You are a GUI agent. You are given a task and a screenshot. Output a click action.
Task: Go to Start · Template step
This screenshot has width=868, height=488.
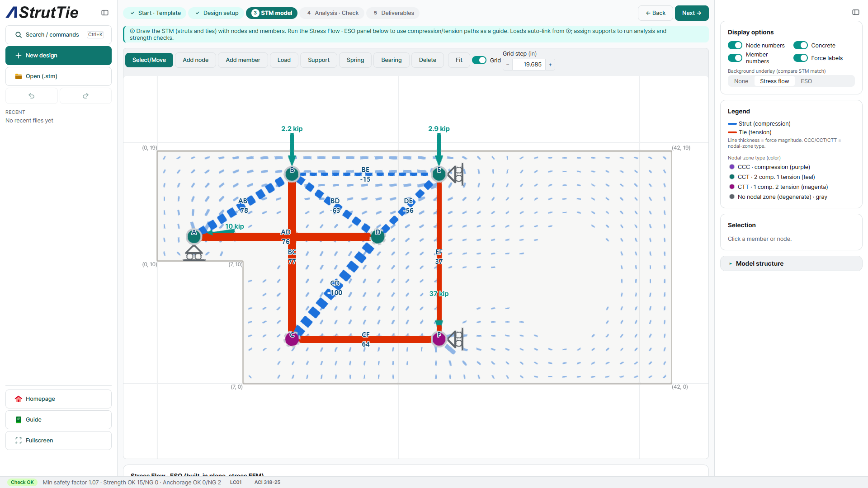click(155, 13)
